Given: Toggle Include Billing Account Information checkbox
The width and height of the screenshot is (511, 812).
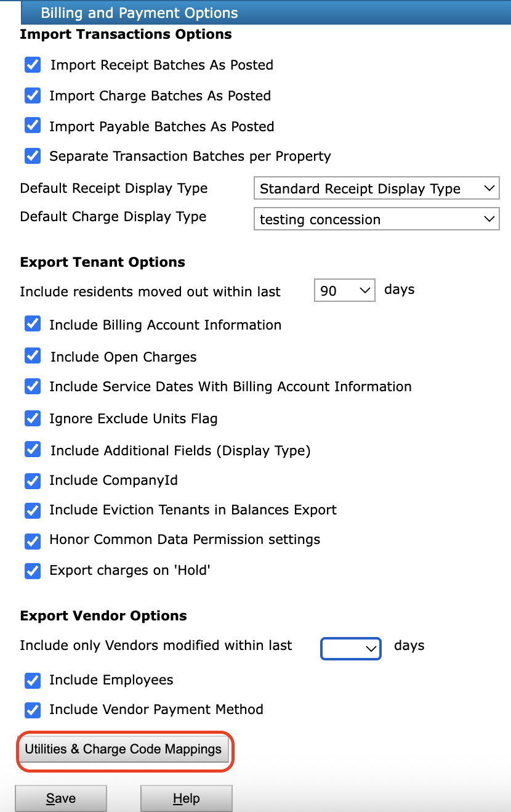Looking at the screenshot, I should [33, 325].
